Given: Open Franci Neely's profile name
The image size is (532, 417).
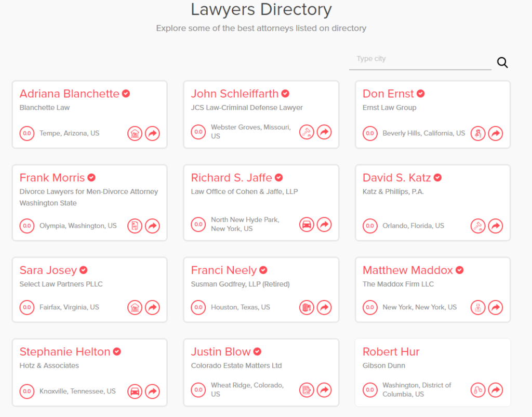Looking at the screenshot, I should click(223, 270).
